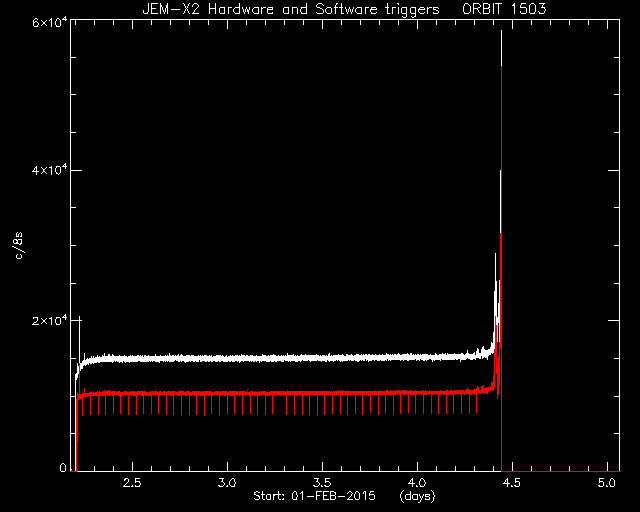Click the 2×10⁴ y-axis tick label

point(49,320)
